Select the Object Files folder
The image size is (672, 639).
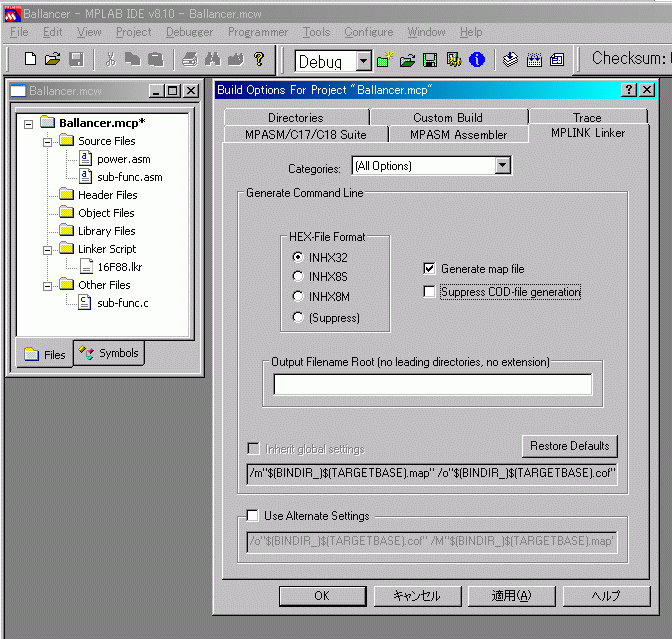106,213
